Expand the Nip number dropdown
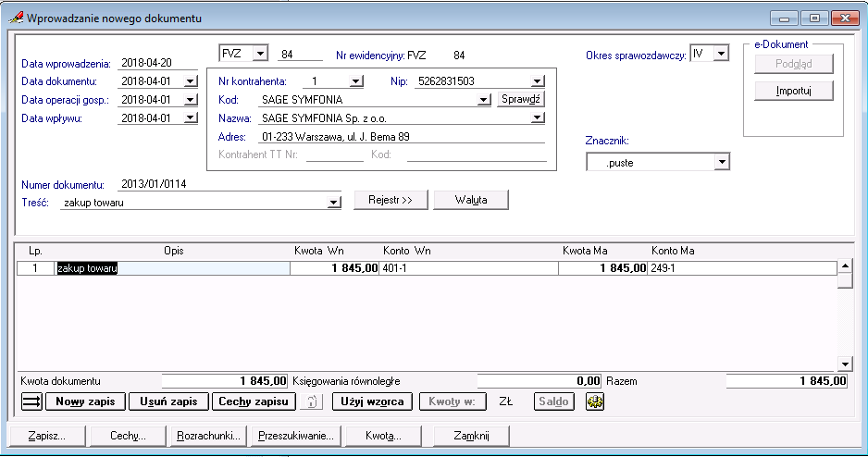The width and height of the screenshot is (868, 457). coord(538,81)
